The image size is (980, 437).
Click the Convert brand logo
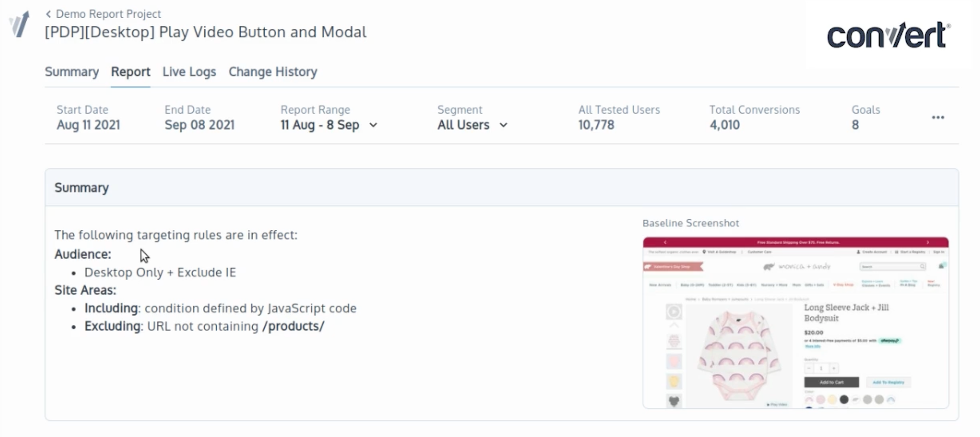tap(889, 35)
